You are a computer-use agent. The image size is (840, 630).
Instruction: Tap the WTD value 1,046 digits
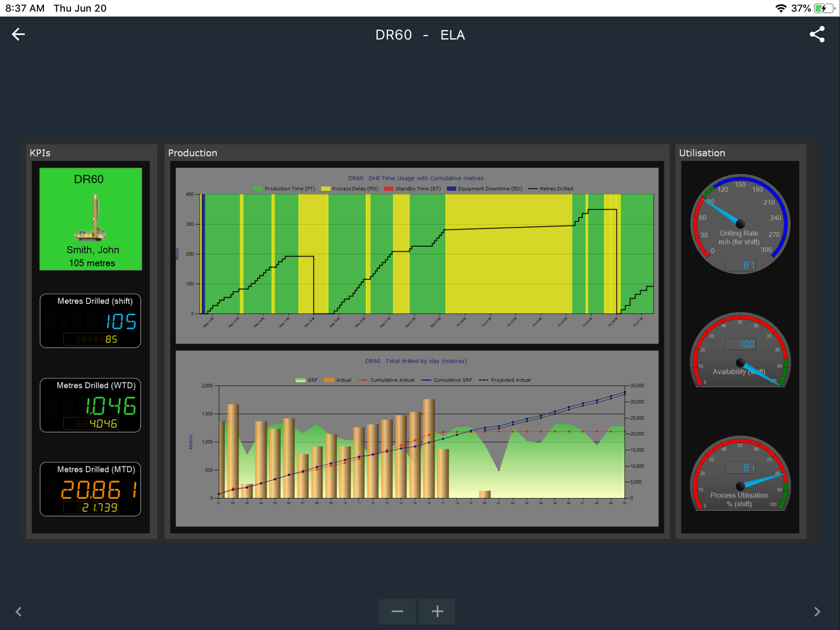pyautogui.click(x=110, y=406)
